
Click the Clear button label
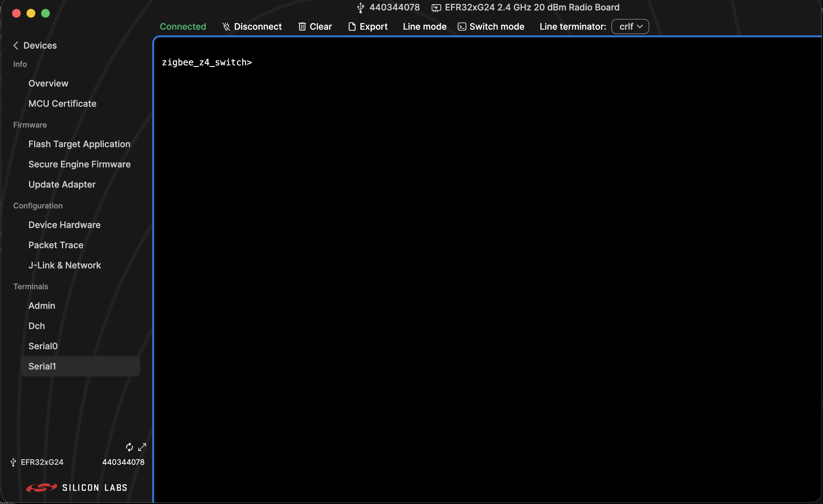[x=321, y=27]
